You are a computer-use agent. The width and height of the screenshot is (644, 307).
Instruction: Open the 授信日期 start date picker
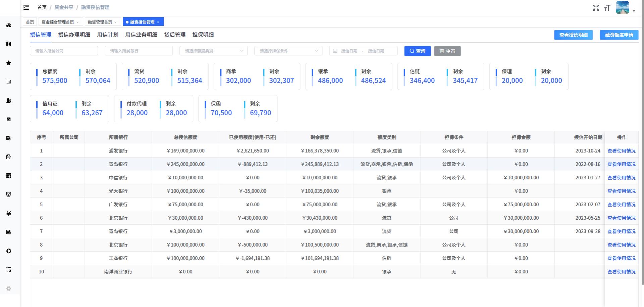[x=349, y=51]
